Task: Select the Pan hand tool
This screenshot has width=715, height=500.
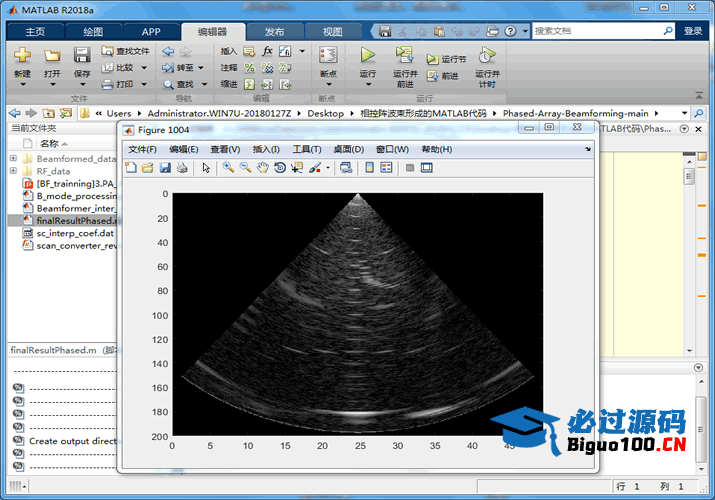Action: pos(262,168)
